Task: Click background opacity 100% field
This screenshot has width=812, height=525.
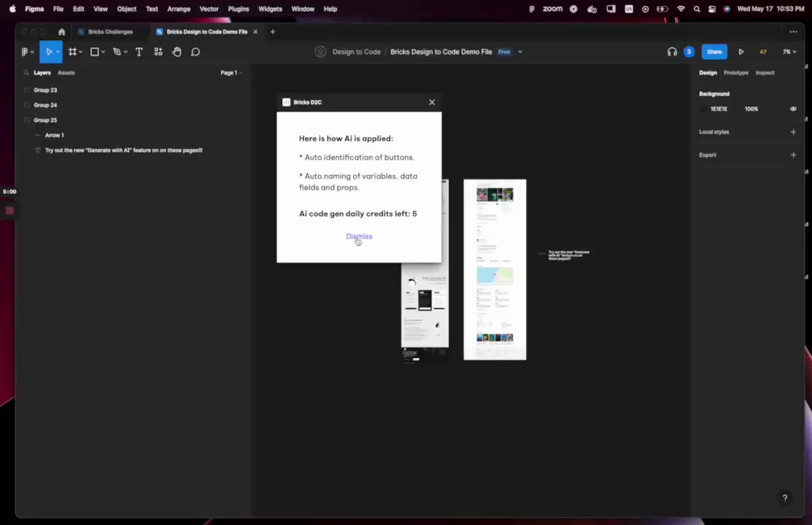Action: point(751,109)
